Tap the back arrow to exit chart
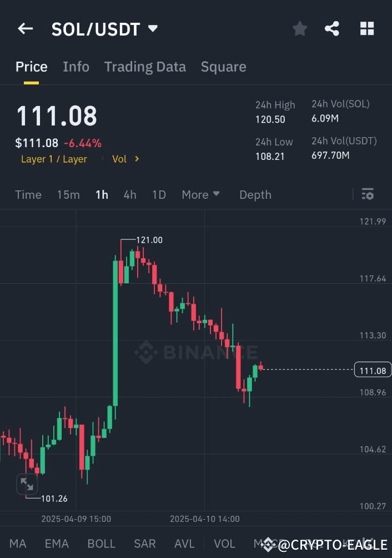The width and height of the screenshot is (392, 558). 25,29
